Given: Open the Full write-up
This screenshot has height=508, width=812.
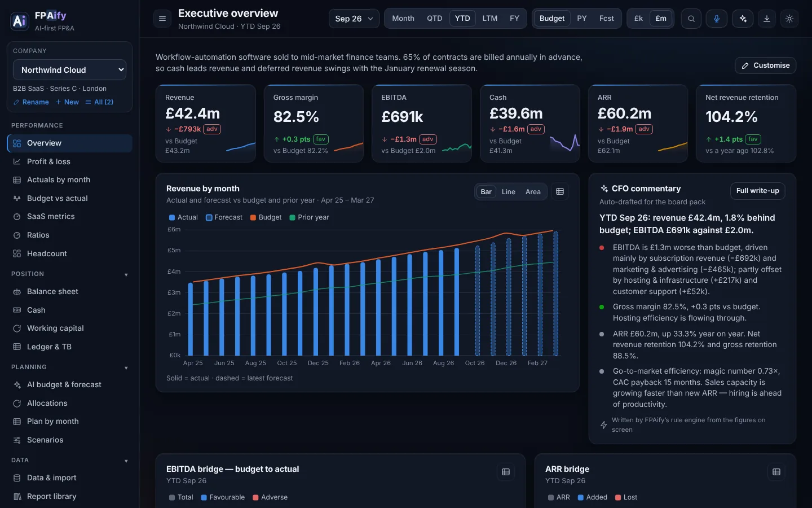Looking at the screenshot, I should tap(757, 191).
